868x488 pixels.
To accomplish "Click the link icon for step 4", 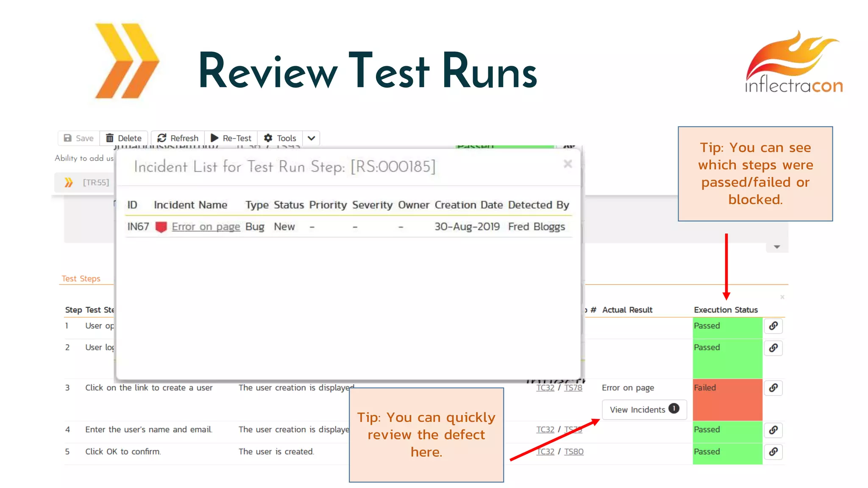I will [x=773, y=430].
